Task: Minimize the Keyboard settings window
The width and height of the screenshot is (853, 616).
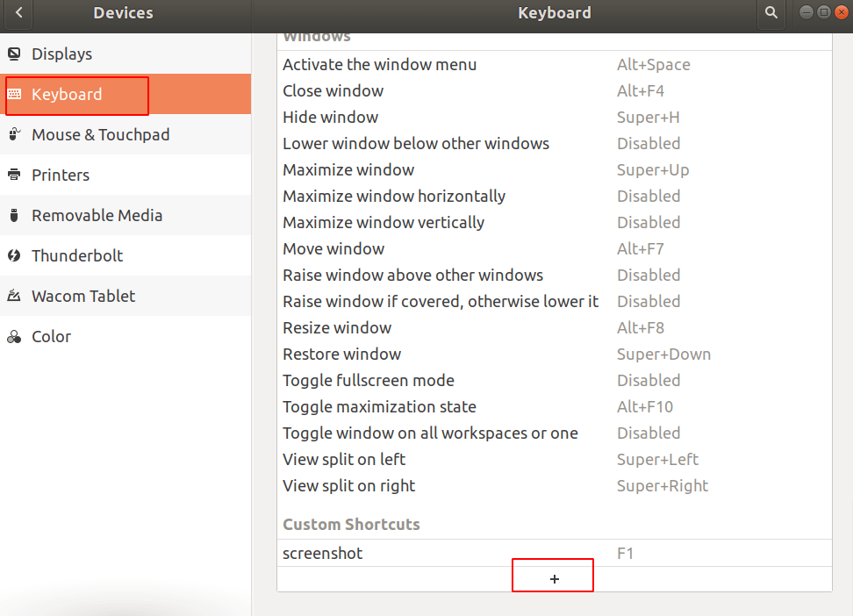Action: pyautogui.click(x=806, y=12)
